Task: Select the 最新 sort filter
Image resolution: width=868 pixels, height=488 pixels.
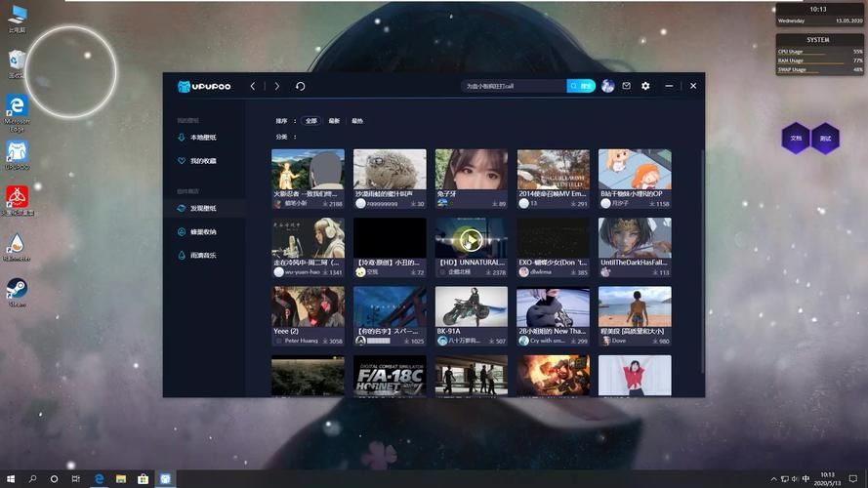Action: pos(334,121)
